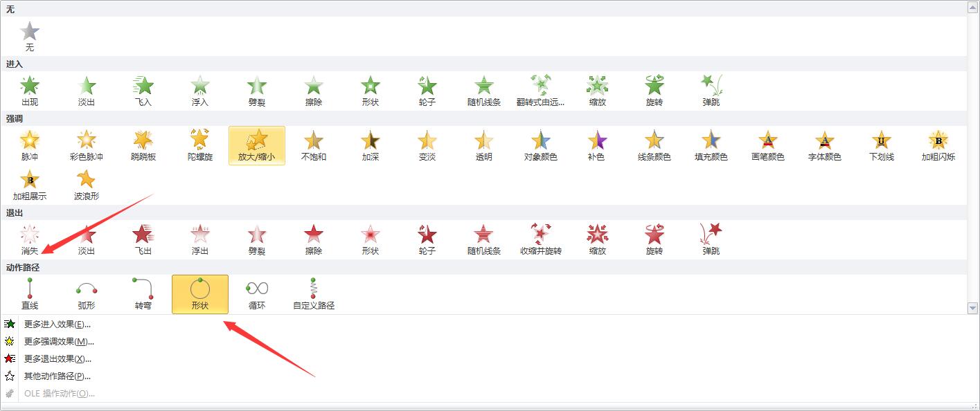980x411 pixels.
Task: Apply the 翻转式由远及近 entrance effect
Action: coord(541,91)
